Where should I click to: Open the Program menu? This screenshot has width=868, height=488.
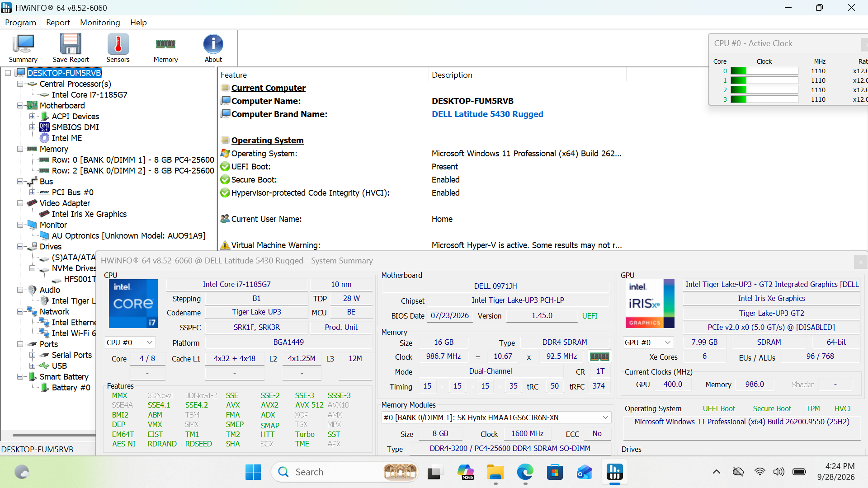(20, 23)
